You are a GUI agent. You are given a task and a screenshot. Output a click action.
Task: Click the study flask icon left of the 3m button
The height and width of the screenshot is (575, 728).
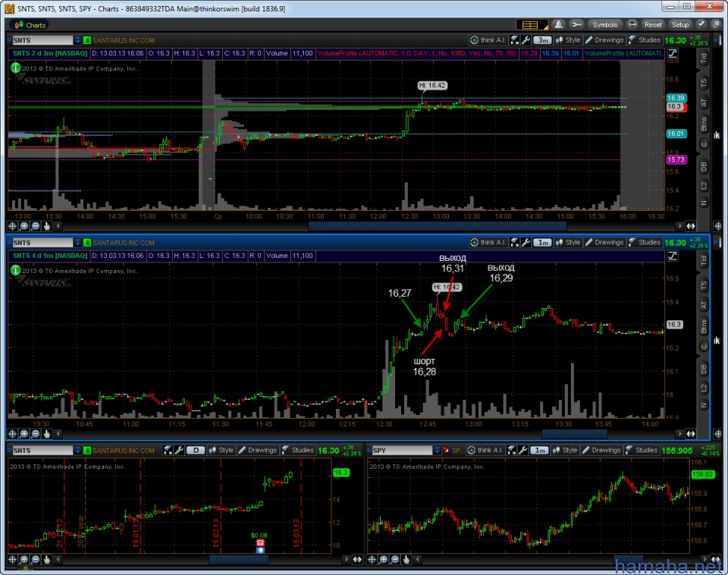pos(514,40)
